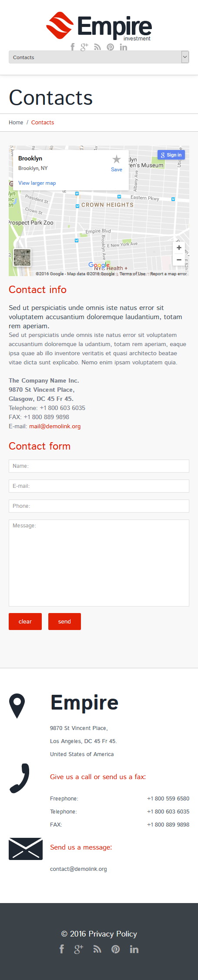Go to Home in the breadcrumb
198x980 pixels.
tap(16, 122)
